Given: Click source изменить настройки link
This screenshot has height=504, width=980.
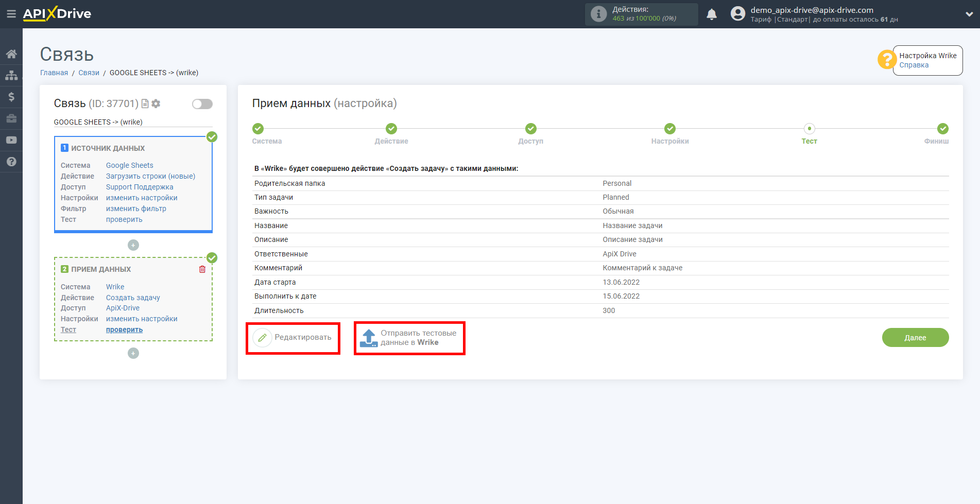Looking at the screenshot, I should 142,198.
